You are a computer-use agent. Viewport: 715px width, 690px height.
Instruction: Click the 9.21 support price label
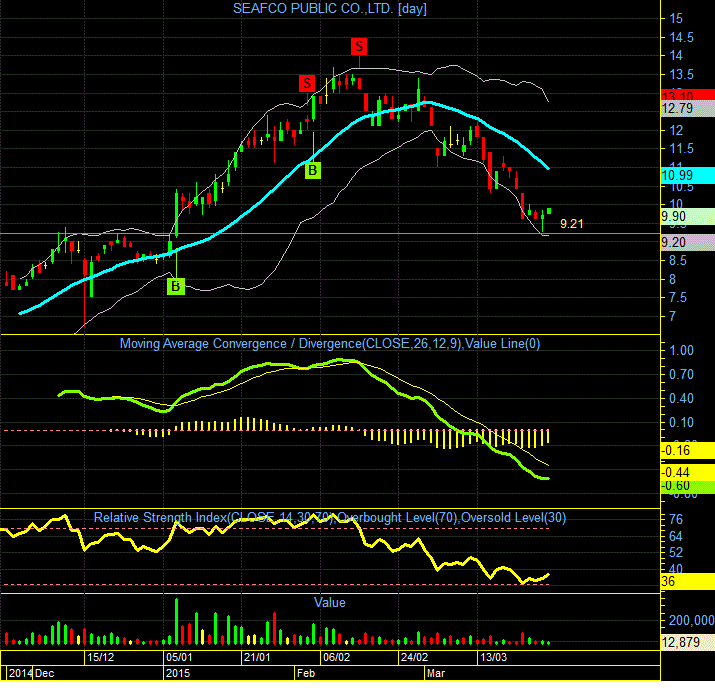pyautogui.click(x=571, y=223)
